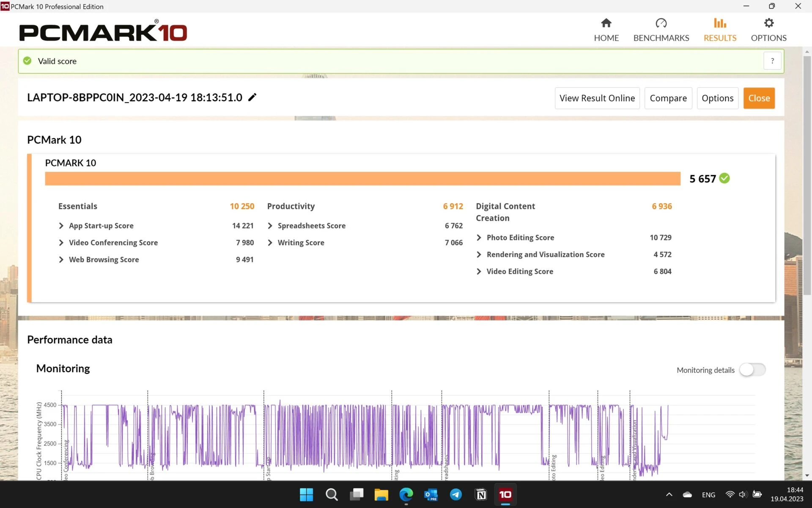The image size is (812, 508).
Task: Click the green checkmark beside score 5 657
Action: [724, 178]
